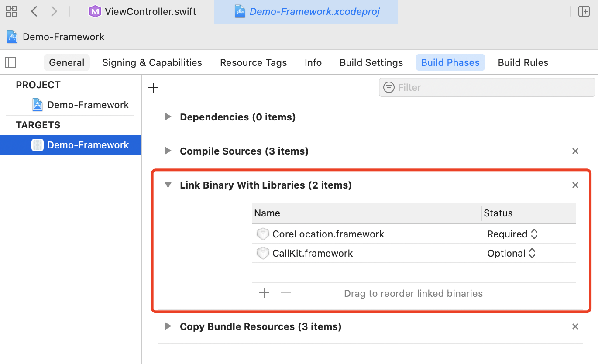Open CoreLocation Required status dropdown
Screen dimensions: 598x364
[x=512, y=234]
